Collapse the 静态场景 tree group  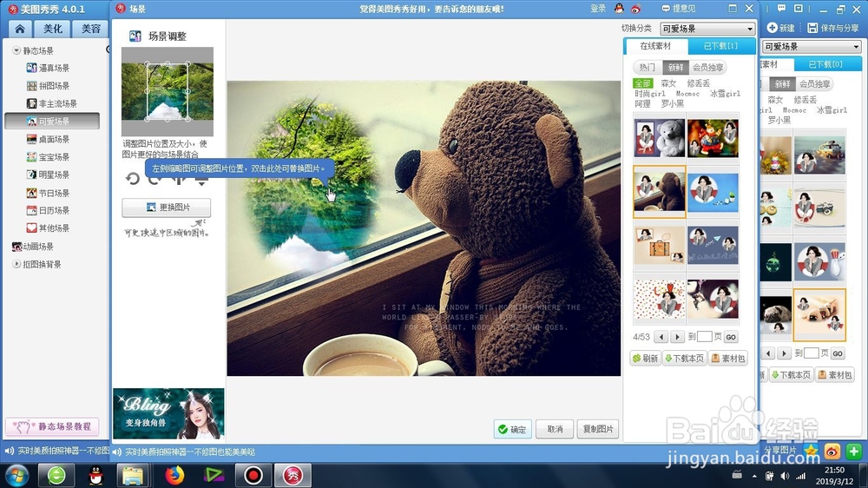16,50
